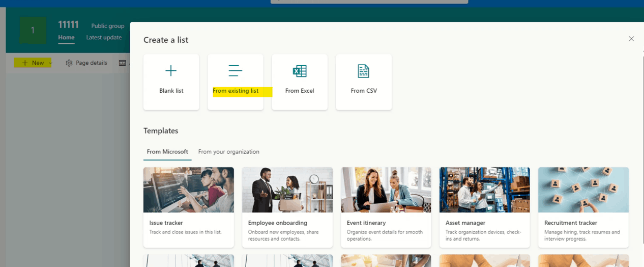Select the Asset manager template image
Image resolution: width=644 pixels, height=267 pixels.
point(485,190)
